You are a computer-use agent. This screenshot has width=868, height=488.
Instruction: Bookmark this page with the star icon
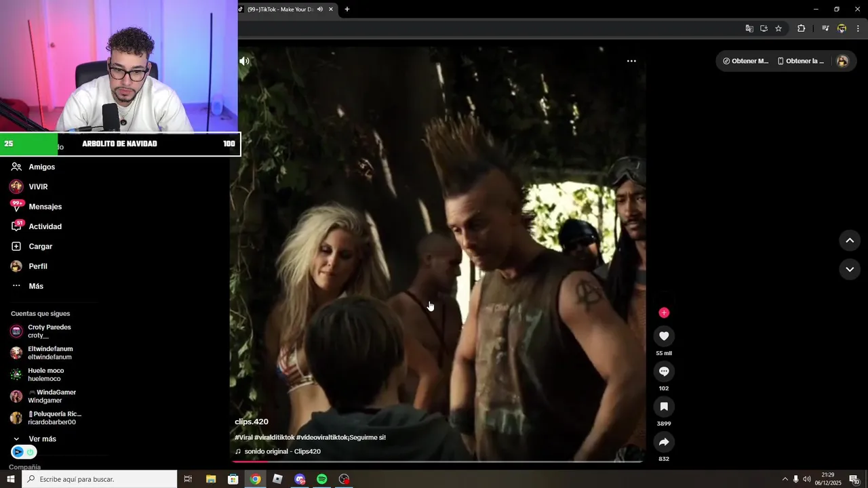(778, 28)
